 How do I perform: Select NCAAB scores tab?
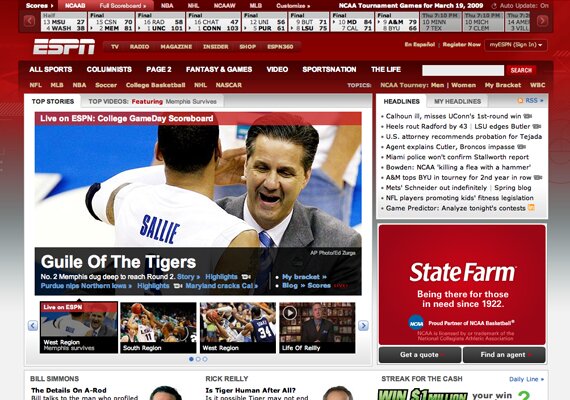click(x=75, y=6)
